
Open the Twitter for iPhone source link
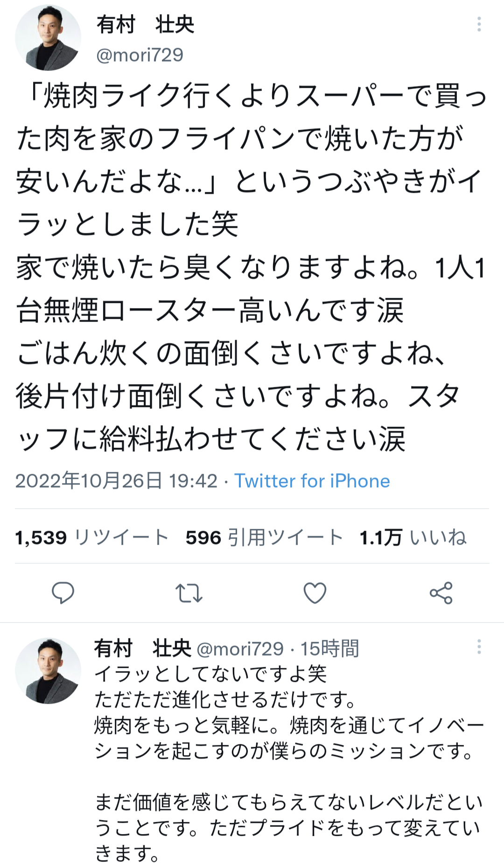click(x=312, y=481)
